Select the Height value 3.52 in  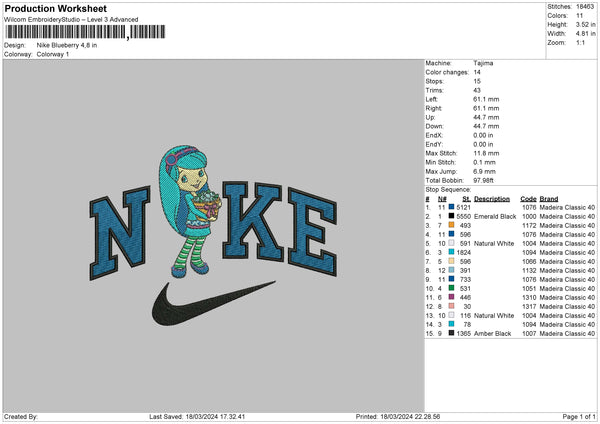[x=585, y=24]
